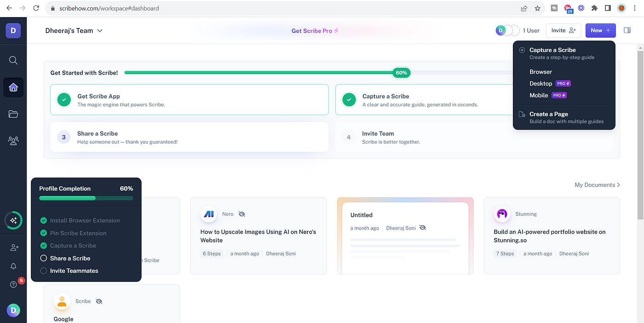Click the Capture a Scribe checklist checkmark
644x323 pixels.
pos(44,246)
